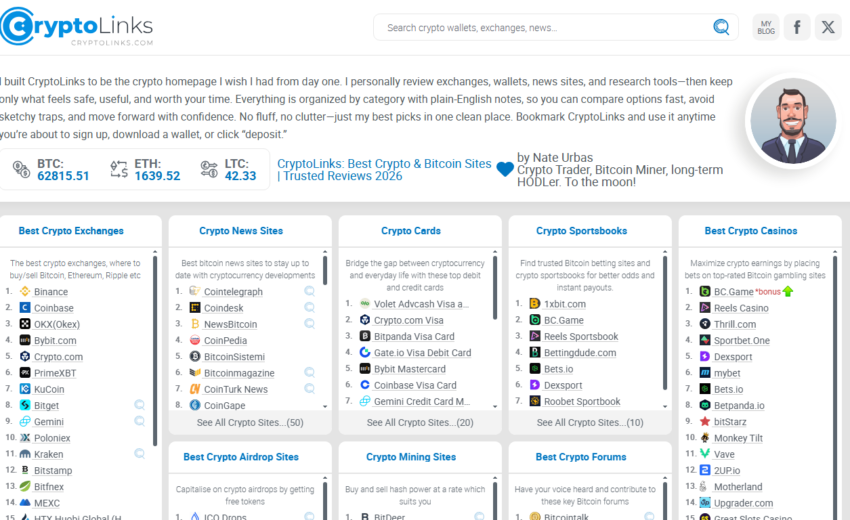This screenshot has height=520, width=850.
Task: Open review bubble next to Coindesk
Action: (310, 307)
